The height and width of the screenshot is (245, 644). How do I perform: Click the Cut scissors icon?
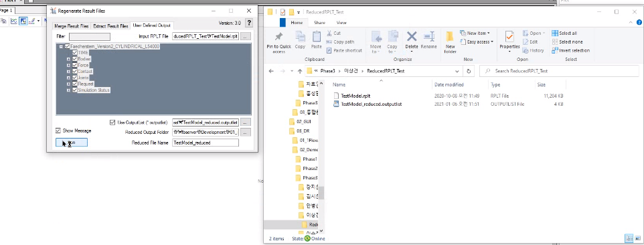[329, 33]
